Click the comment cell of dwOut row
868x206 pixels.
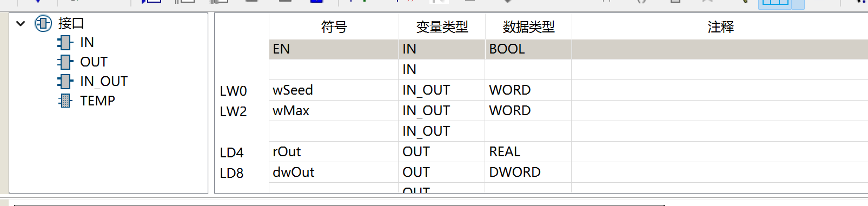[720, 172]
